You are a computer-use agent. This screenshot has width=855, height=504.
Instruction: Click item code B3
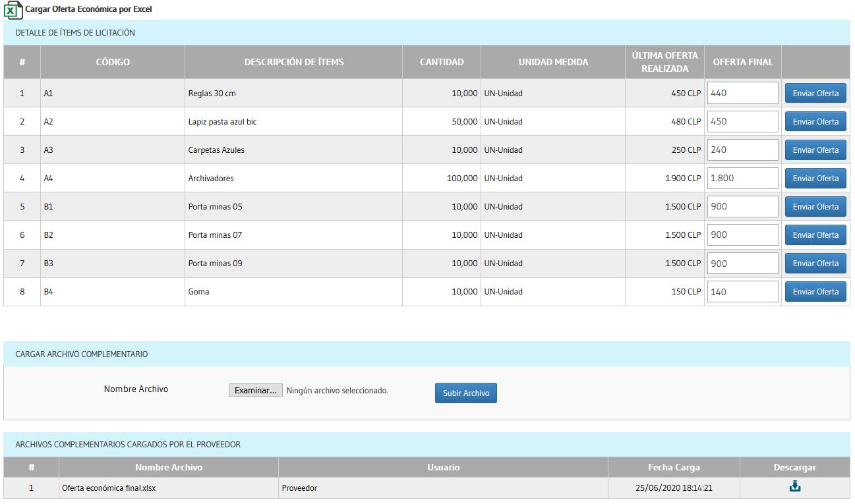(49, 264)
